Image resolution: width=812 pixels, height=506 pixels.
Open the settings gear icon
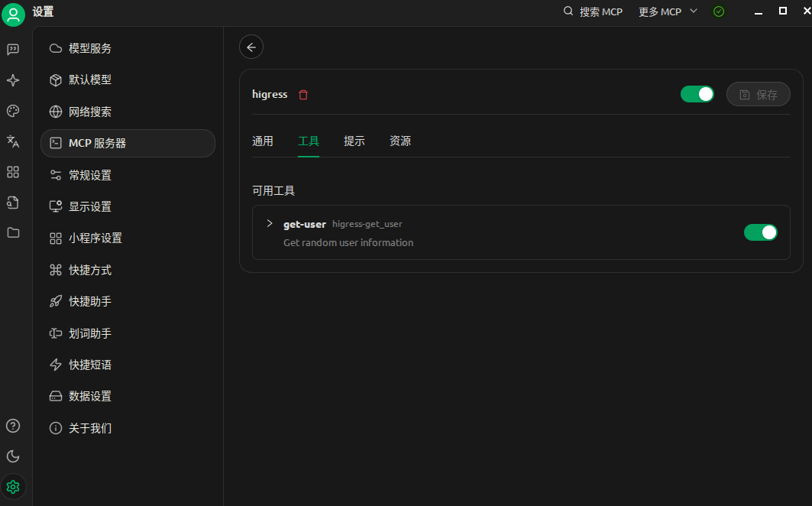pyautogui.click(x=13, y=487)
